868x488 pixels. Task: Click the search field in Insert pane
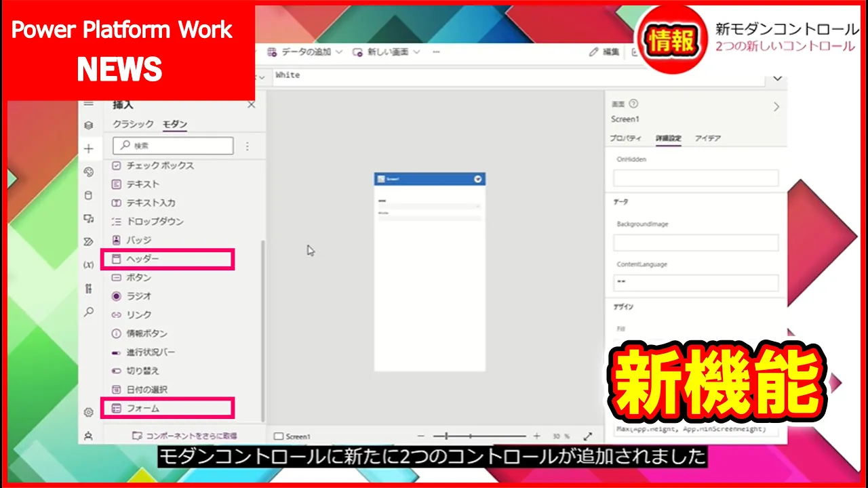pyautogui.click(x=173, y=146)
